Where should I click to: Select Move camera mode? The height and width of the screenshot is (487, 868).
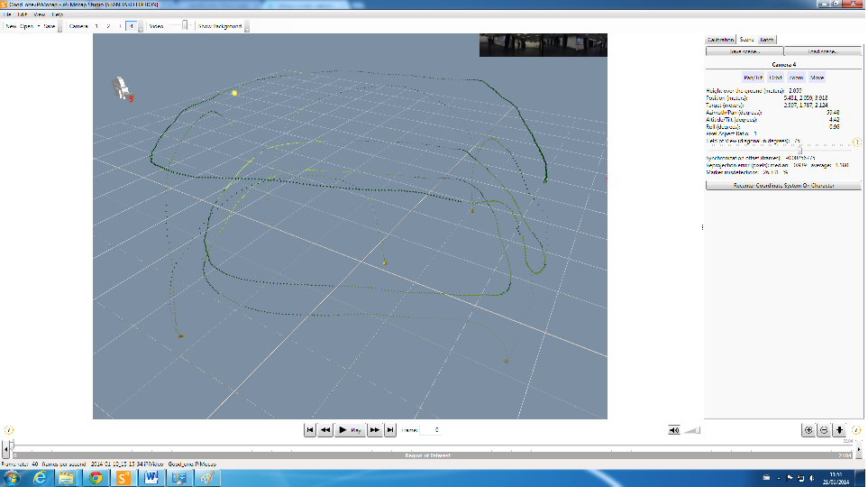817,78
